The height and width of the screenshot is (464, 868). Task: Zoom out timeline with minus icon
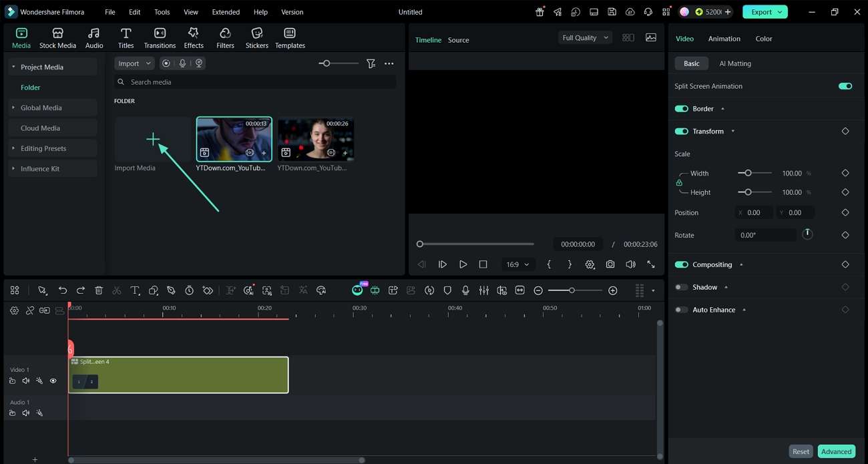pyautogui.click(x=538, y=290)
